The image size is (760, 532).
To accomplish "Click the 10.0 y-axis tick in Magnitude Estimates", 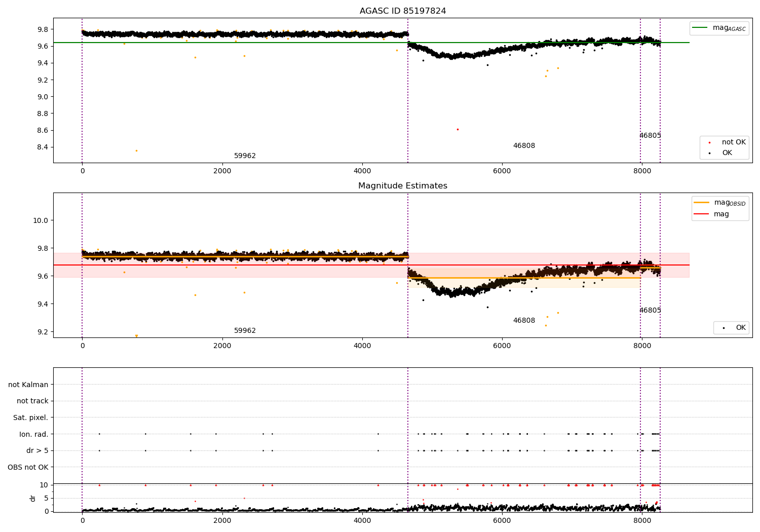I will click(41, 220).
